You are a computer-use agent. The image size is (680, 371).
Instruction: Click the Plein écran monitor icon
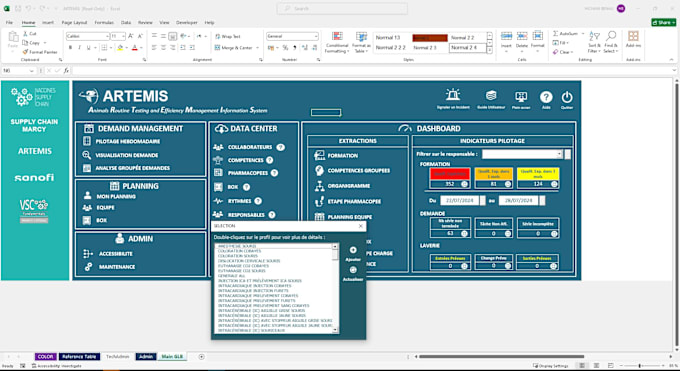point(521,96)
